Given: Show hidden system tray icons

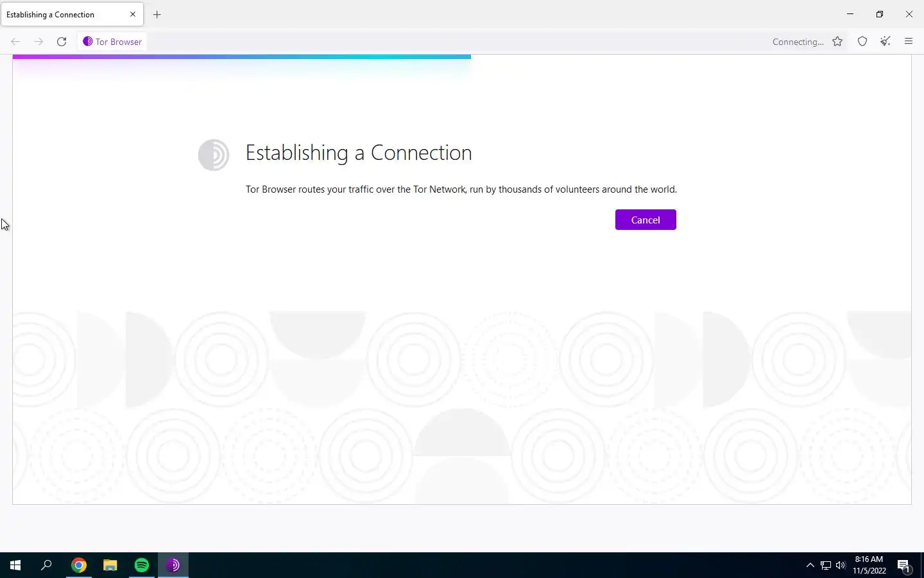Looking at the screenshot, I should click(x=810, y=565).
